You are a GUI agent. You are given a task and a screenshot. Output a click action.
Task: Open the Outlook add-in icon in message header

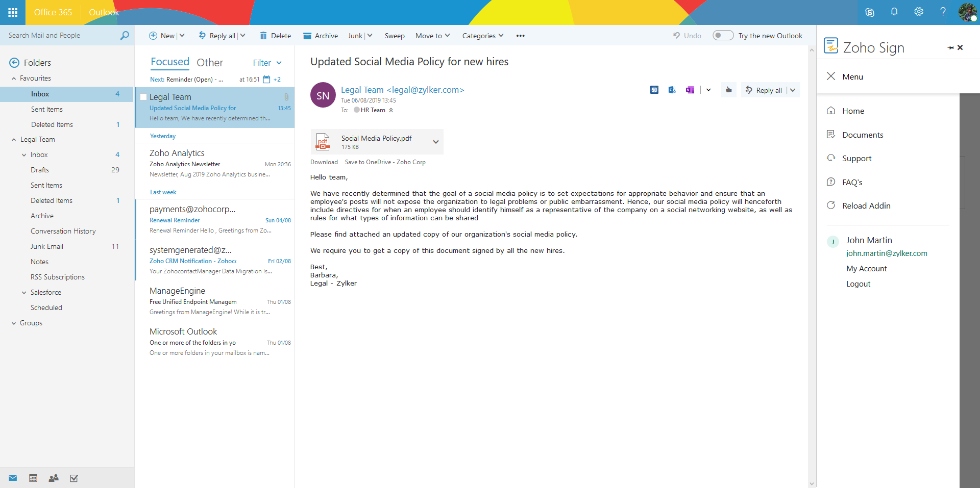672,90
